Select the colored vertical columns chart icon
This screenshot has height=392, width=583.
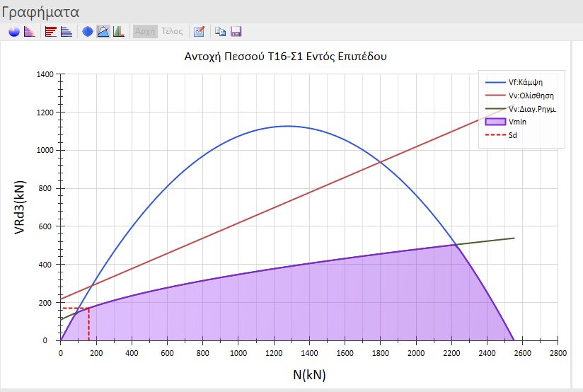coord(119,32)
